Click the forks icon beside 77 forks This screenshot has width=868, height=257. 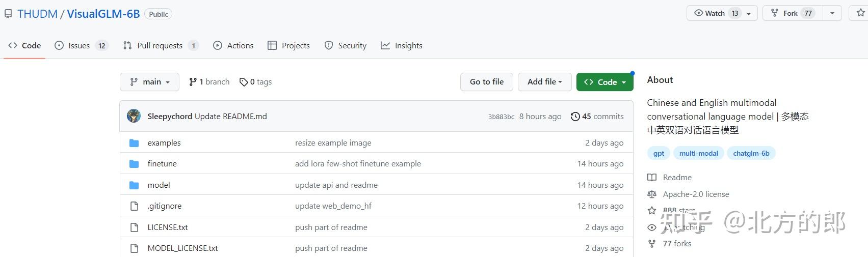coord(652,244)
